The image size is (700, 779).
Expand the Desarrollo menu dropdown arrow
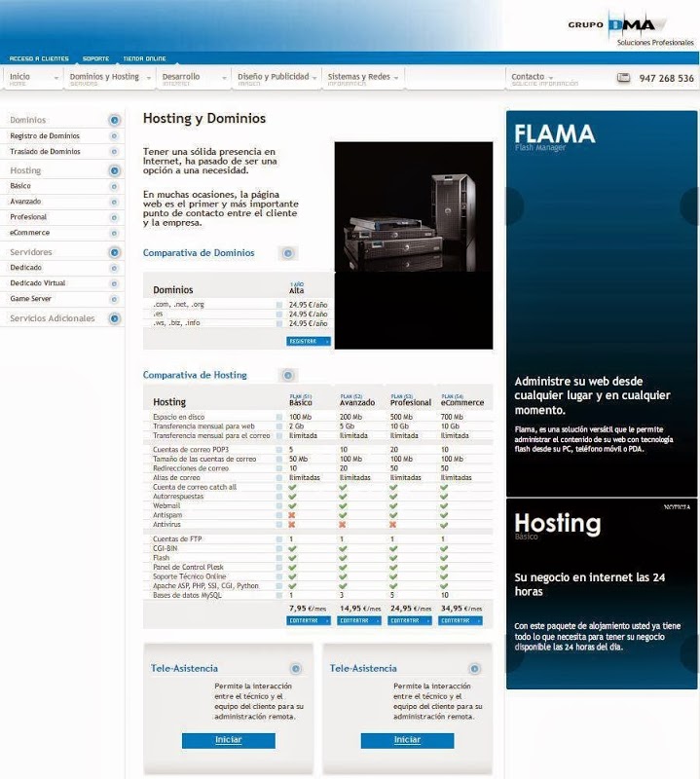[x=224, y=78]
